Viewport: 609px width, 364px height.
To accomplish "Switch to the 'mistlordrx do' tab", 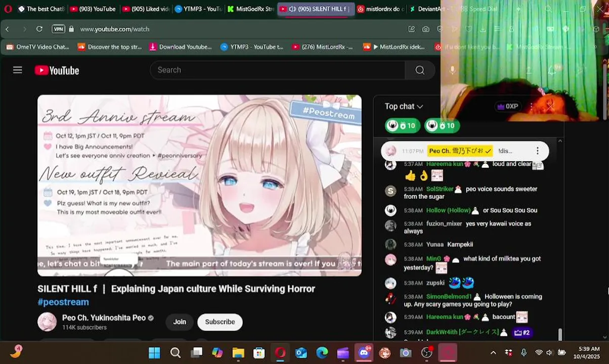I will coord(380,9).
